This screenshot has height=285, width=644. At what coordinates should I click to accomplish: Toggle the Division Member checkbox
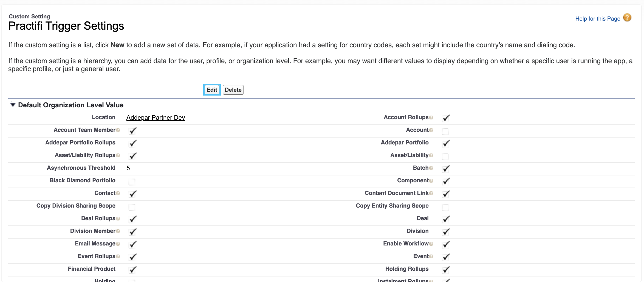tap(132, 232)
